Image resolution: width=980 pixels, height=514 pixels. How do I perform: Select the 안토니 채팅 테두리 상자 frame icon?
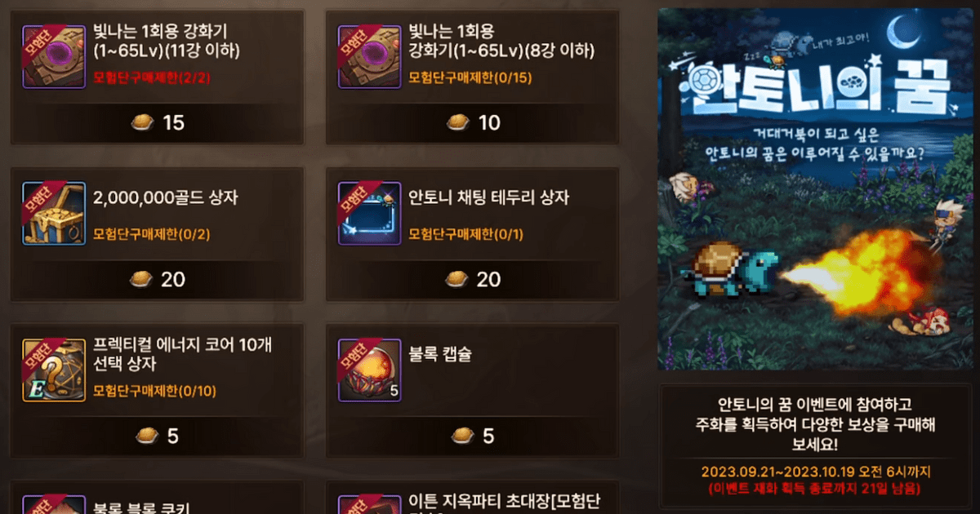tap(369, 213)
